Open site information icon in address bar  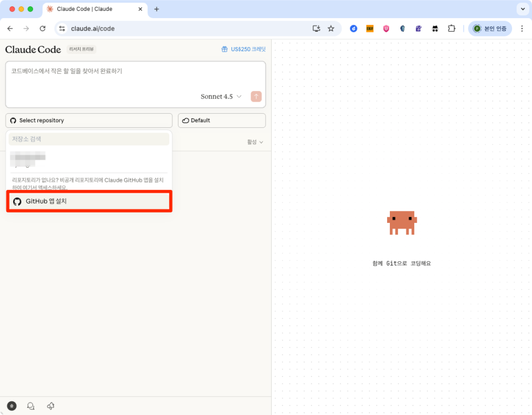(x=62, y=28)
